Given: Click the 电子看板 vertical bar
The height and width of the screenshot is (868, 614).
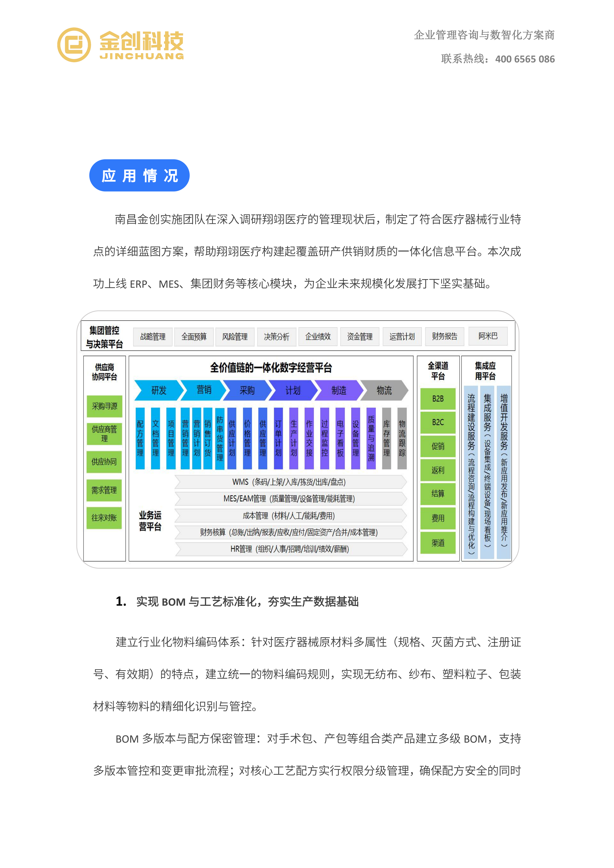Looking at the screenshot, I should point(340,438).
